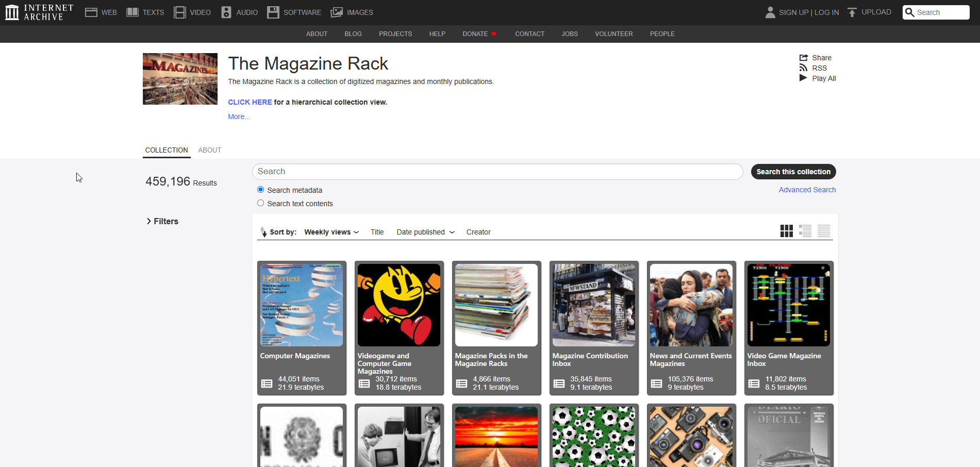Focus the top-right Search box
Screen dimensions: 980x467
pos(936,12)
